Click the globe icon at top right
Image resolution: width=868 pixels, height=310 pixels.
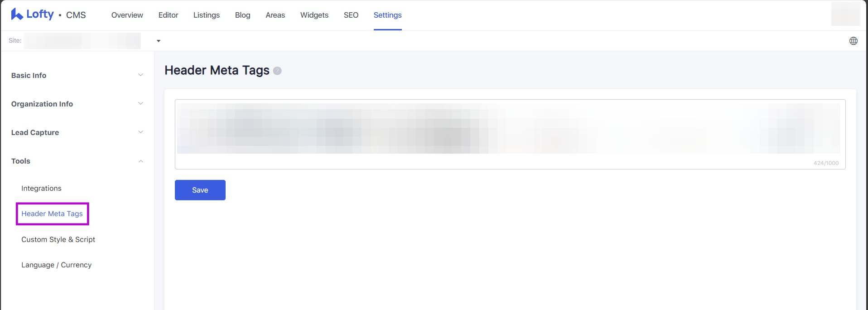(x=853, y=41)
